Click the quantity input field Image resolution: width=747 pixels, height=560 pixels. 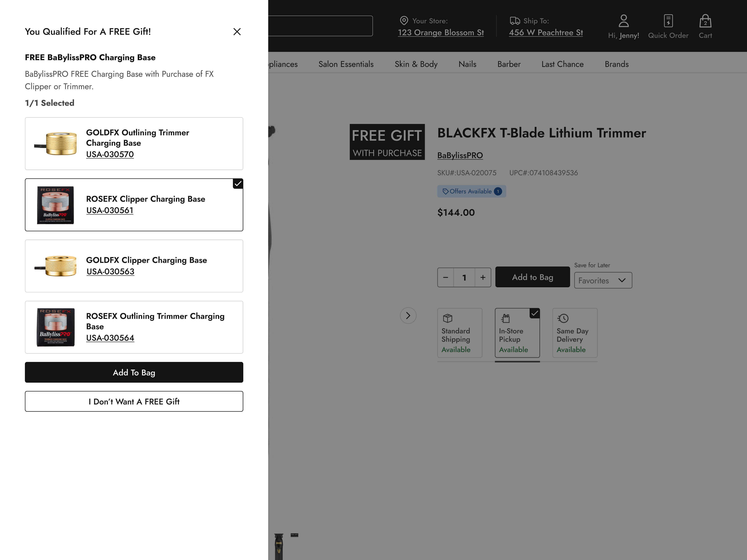[464, 277]
